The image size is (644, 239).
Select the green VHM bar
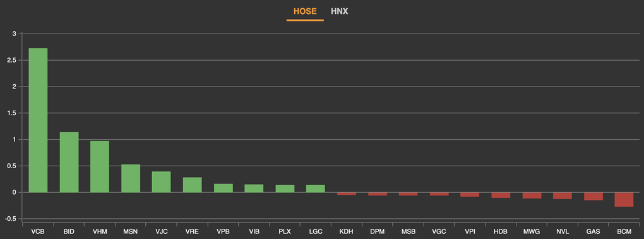[100, 166]
